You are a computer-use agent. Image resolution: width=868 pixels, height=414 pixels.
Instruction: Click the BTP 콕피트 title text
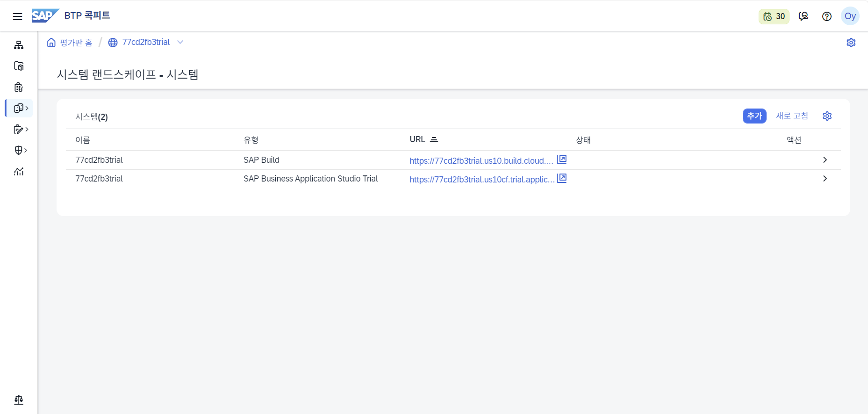pyautogui.click(x=87, y=15)
